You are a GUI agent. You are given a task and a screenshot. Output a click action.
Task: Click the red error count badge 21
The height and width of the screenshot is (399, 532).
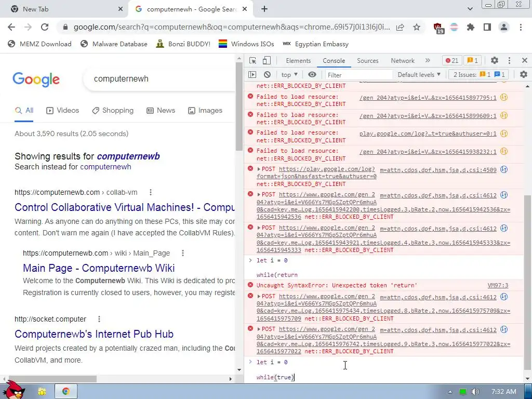click(x=452, y=60)
